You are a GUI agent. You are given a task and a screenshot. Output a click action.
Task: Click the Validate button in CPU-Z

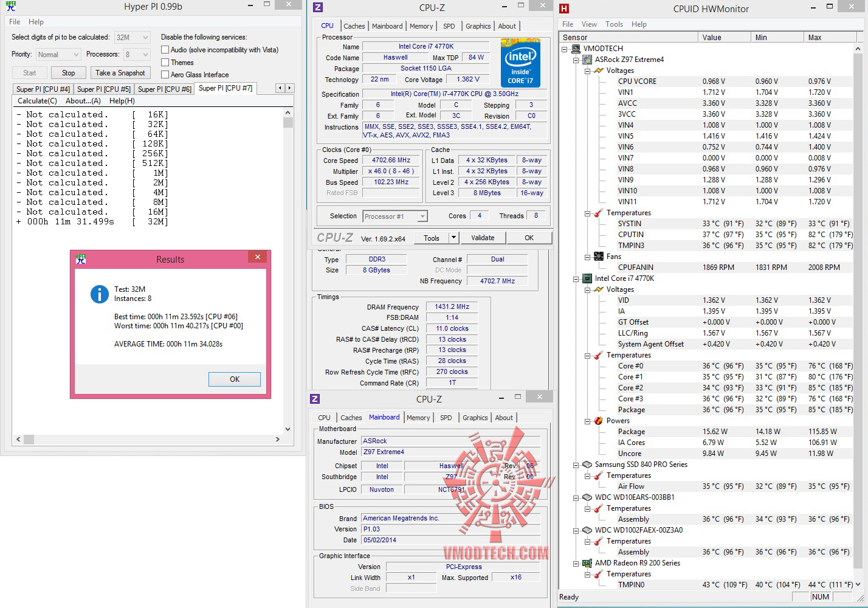pyautogui.click(x=483, y=238)
